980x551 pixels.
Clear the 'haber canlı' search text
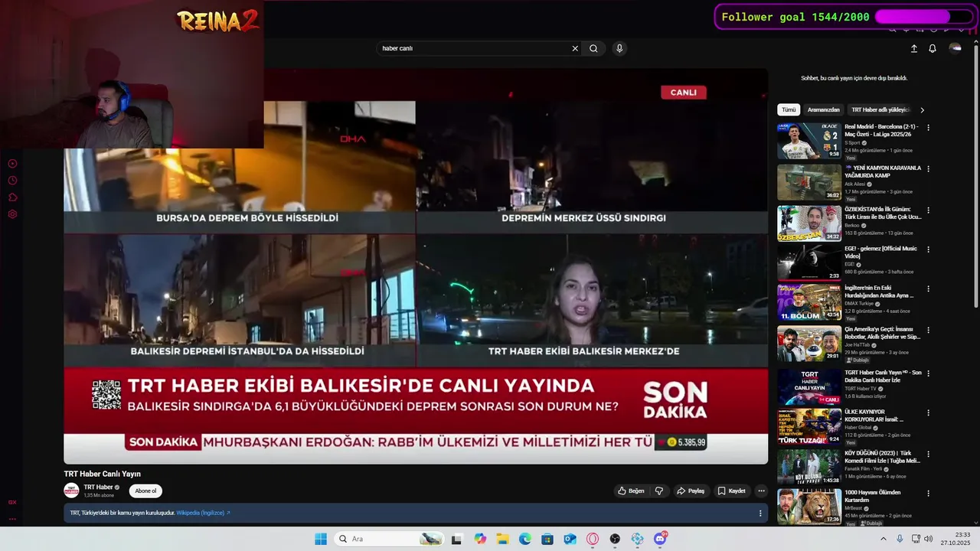[x=575, y=48]
